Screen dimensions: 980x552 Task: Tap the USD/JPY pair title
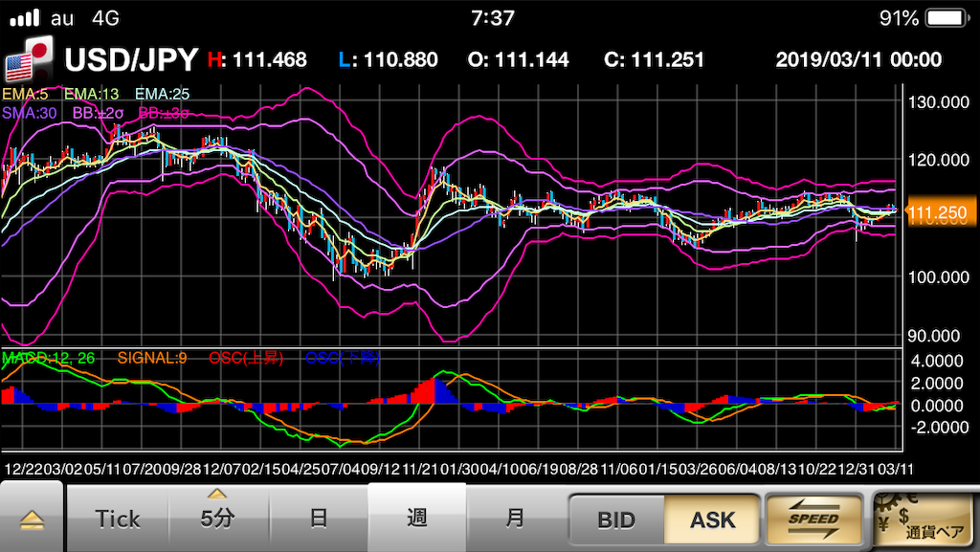(132, 60)
